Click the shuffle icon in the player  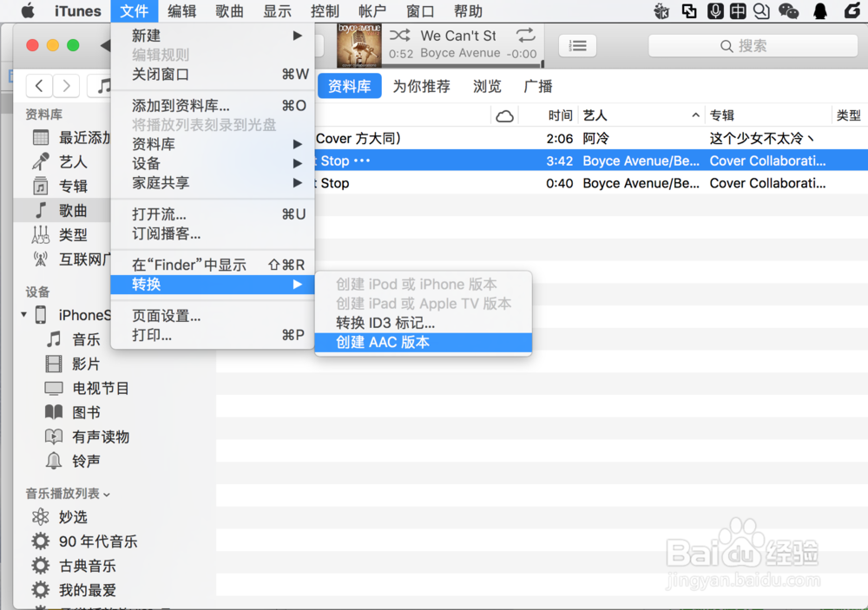pyautogui.click(x=399, y=36)
